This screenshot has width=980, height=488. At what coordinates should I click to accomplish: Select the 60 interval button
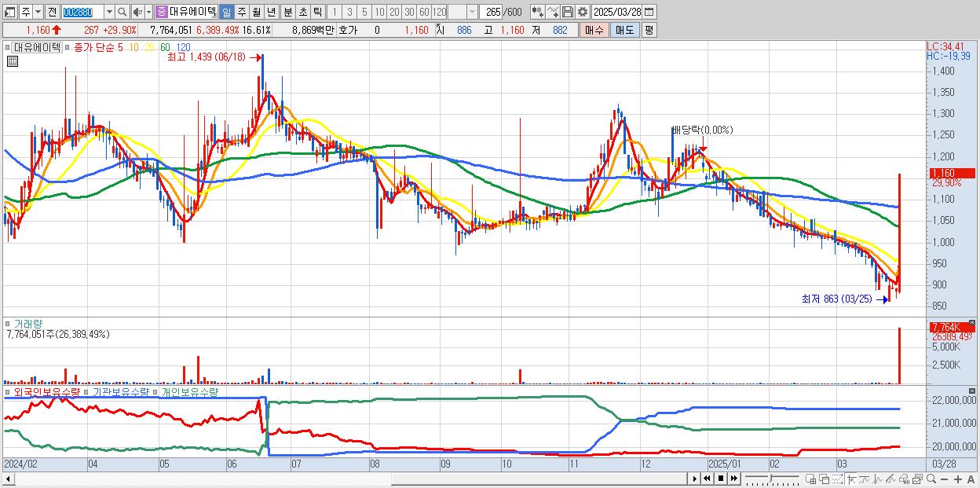tap(424, 12)
